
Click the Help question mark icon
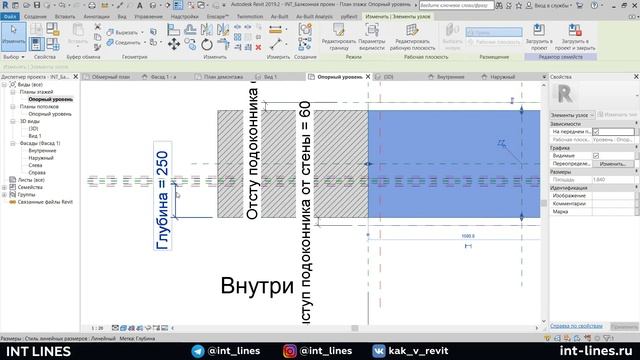594,5
